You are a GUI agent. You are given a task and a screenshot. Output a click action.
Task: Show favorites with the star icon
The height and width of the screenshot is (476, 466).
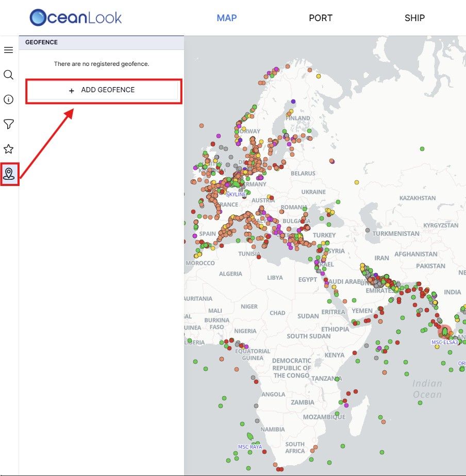[8, 149]
